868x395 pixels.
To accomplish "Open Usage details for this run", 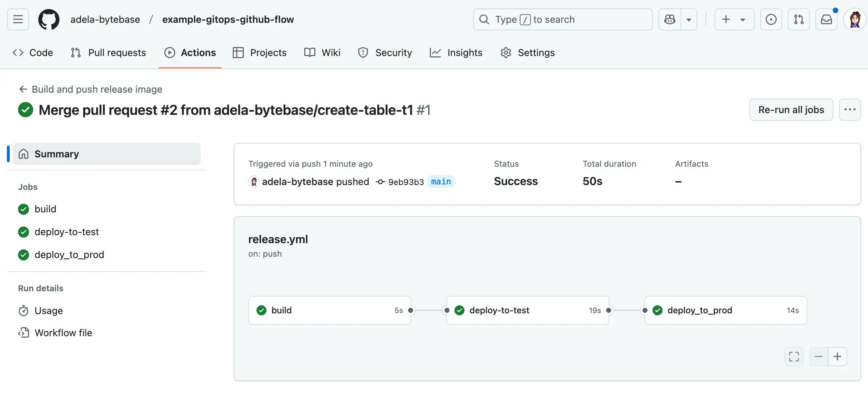I will click(48, 310).
